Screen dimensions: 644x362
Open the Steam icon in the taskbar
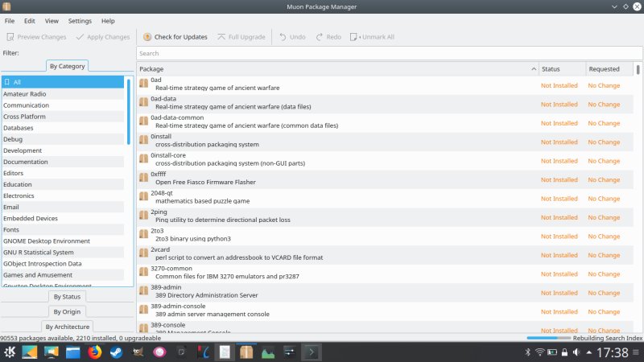116,352
